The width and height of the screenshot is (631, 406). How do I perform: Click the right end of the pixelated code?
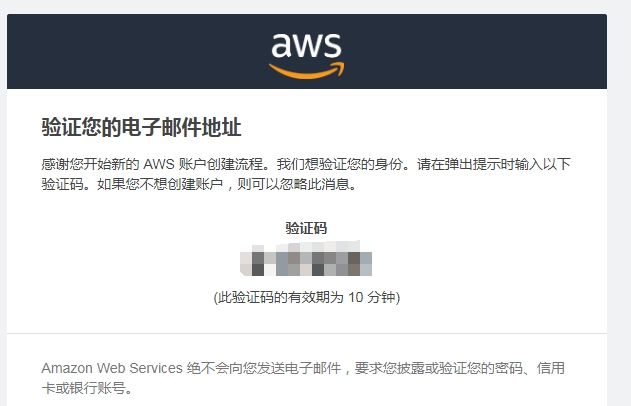pyautogui.click(x=366, y=264)
